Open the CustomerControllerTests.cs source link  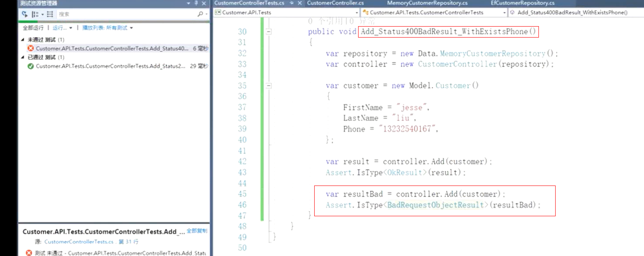tap(79, 242)
